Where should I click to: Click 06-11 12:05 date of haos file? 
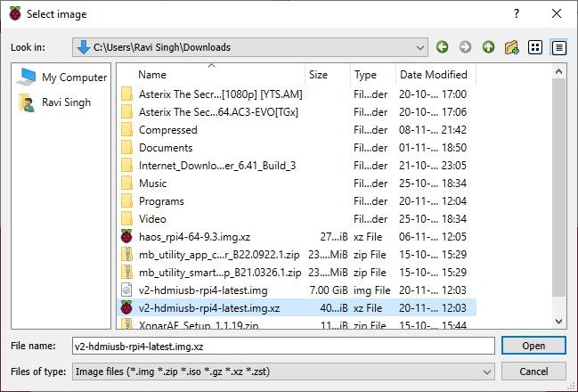(x=433, y=237)
